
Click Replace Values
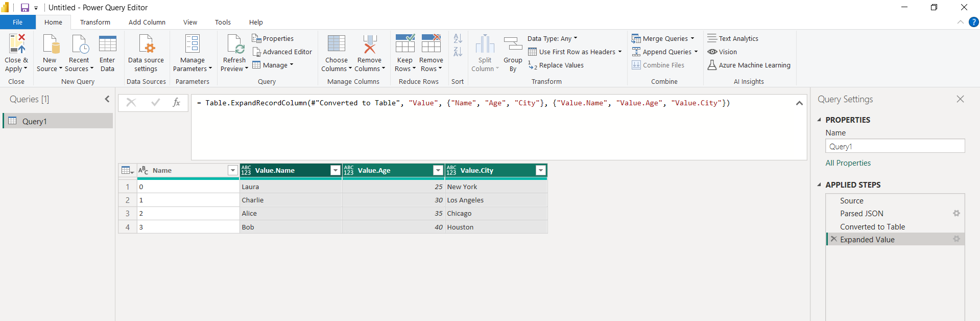point(556,65)
